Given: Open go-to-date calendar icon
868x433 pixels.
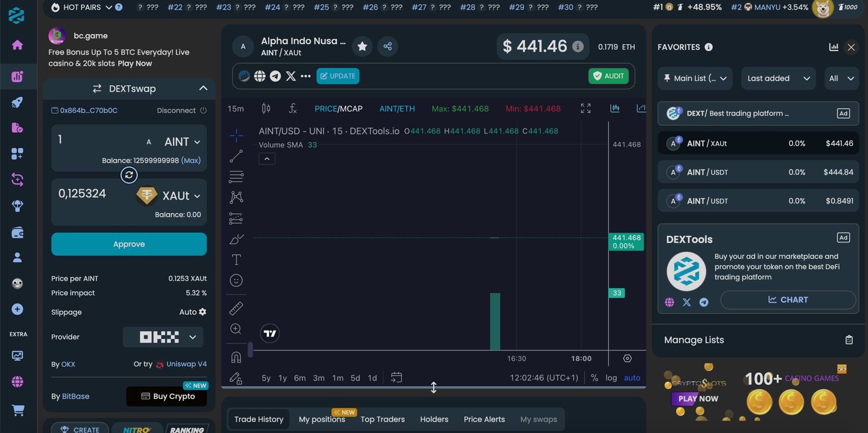Looking at the screenshot, I should [397, 378].
